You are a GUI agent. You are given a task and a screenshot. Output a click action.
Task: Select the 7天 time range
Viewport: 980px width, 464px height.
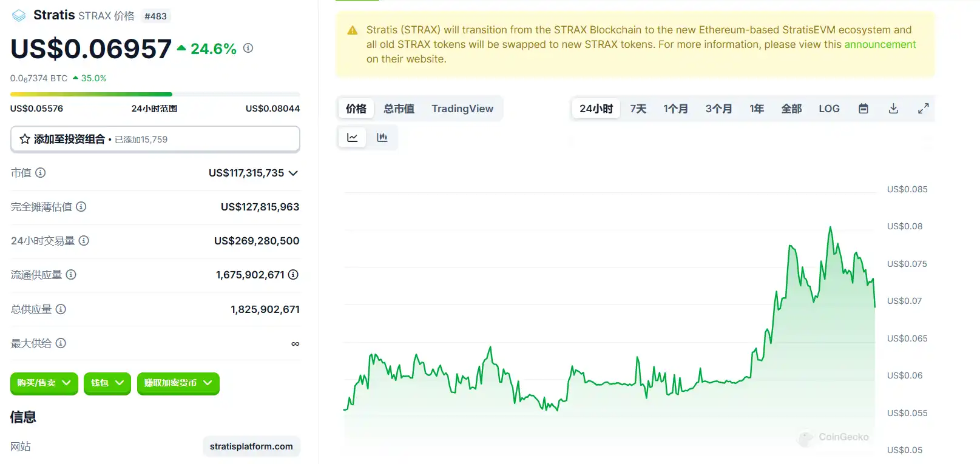tap(638, 109)
